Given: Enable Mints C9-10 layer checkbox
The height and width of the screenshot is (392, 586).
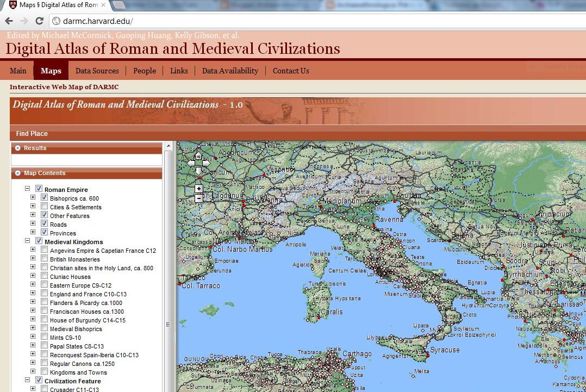Looking at the screenshot, I should pos(44,337).
